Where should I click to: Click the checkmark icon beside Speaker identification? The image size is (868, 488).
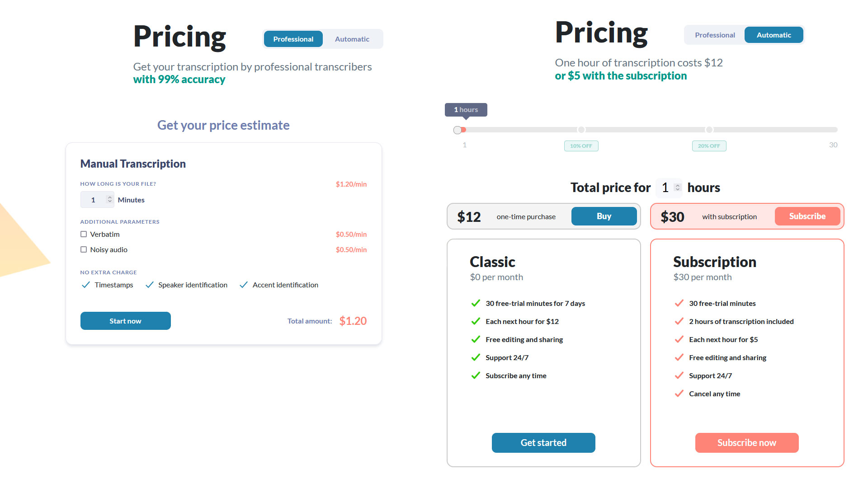pos(150,285)
